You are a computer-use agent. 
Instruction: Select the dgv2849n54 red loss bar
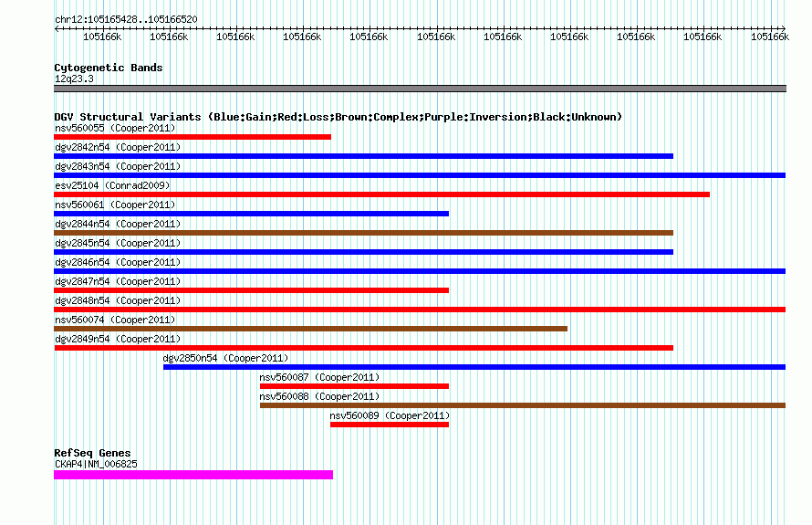363,348
